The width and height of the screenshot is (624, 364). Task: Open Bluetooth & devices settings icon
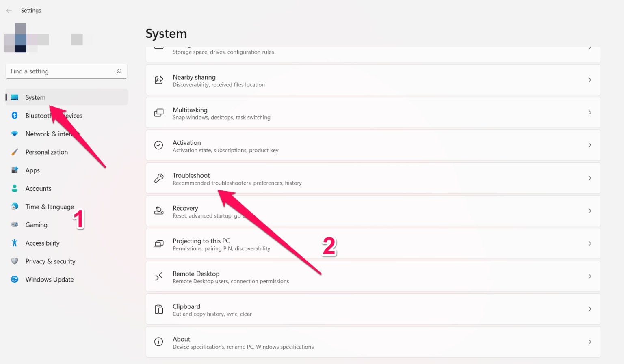pos(15,116)
